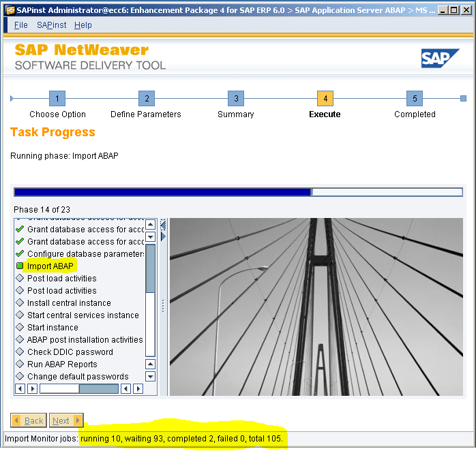Click step 2 Define Parameters marker
Viewport: 476px width, 451px height.
147,98
